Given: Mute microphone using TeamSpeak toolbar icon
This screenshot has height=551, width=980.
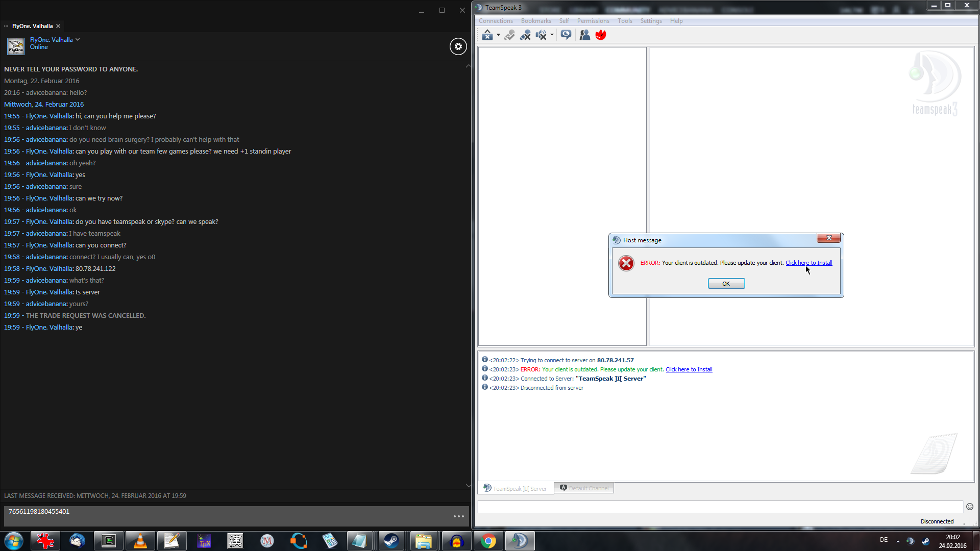Looking at the screenshot, I should 525,35.
